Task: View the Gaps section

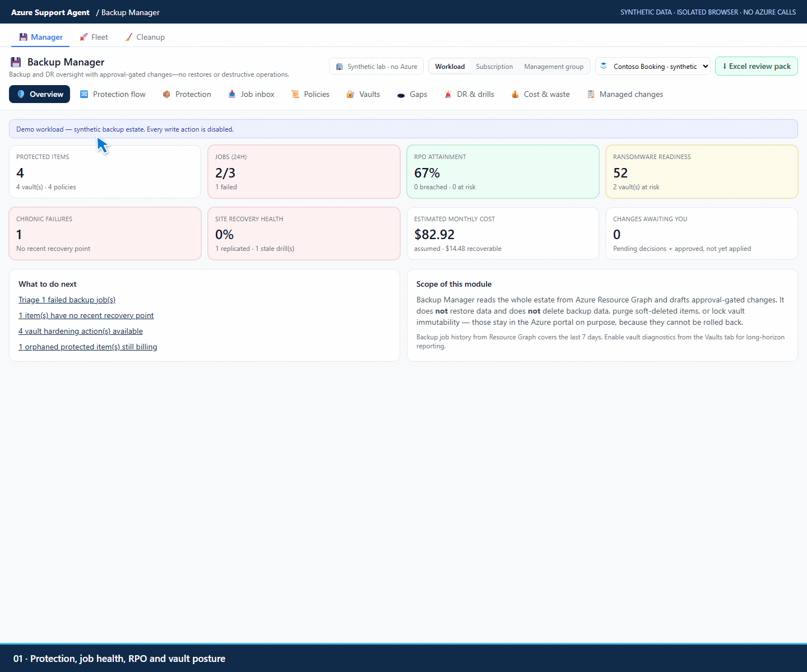Action: tap(412, 94)
